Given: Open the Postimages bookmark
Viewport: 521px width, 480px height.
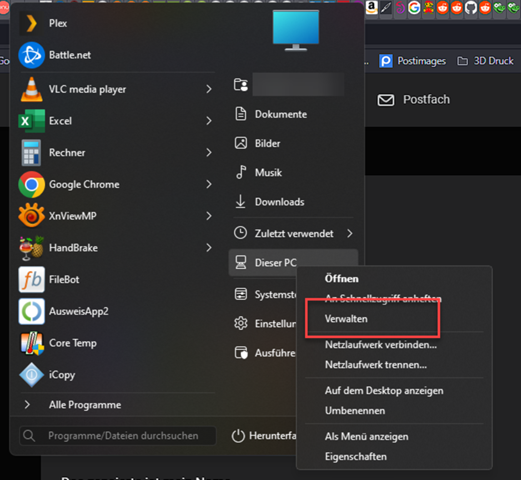Looking at the screenshot, I should [x=412, y=61].
